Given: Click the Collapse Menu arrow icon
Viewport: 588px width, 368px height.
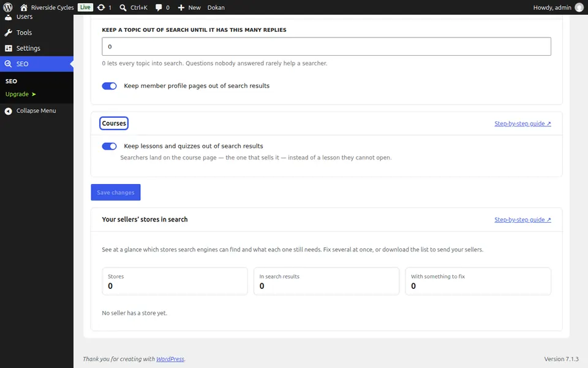Looking at the screenshot, I should click(x=8, y=111).
